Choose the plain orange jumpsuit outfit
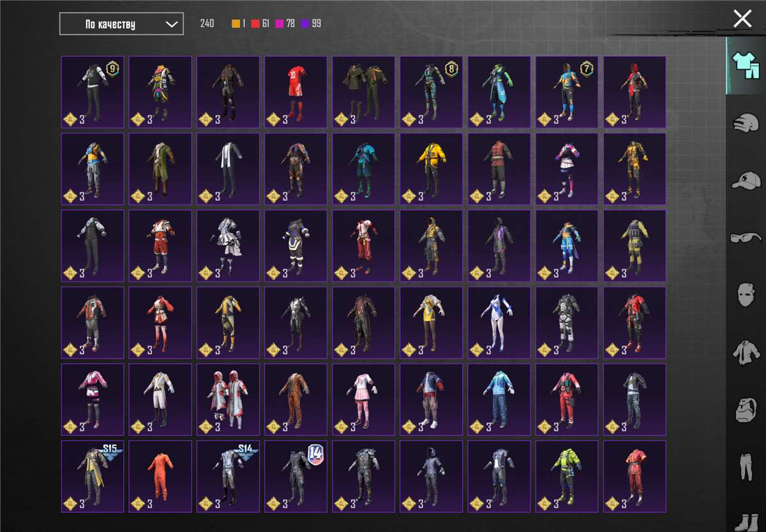 click(160, 476)
